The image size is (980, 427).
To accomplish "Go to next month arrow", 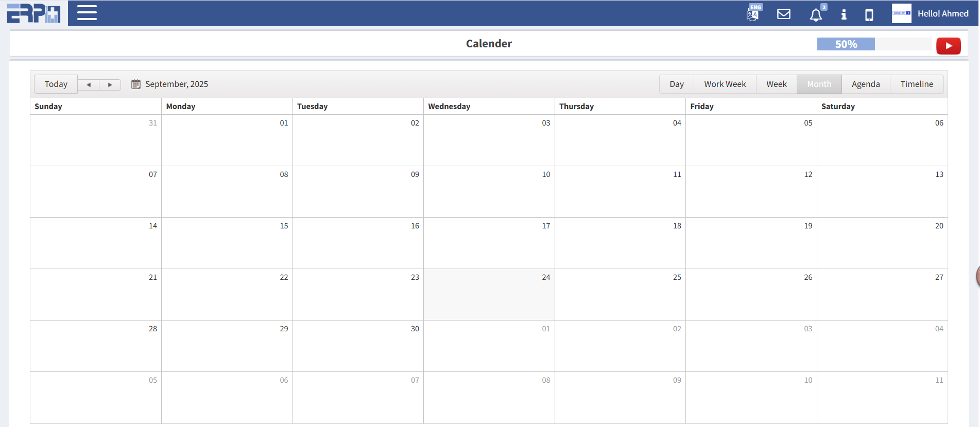I will [110, 85].
